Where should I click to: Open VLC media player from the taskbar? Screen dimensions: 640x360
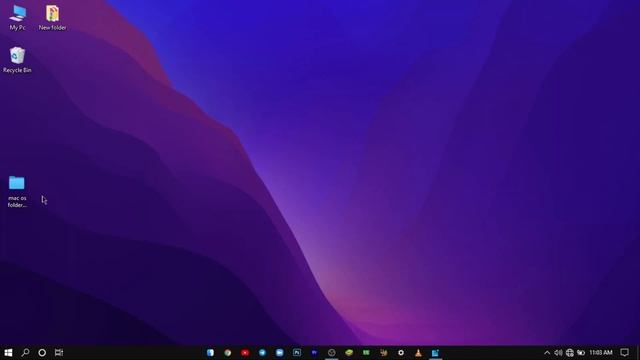418,353
